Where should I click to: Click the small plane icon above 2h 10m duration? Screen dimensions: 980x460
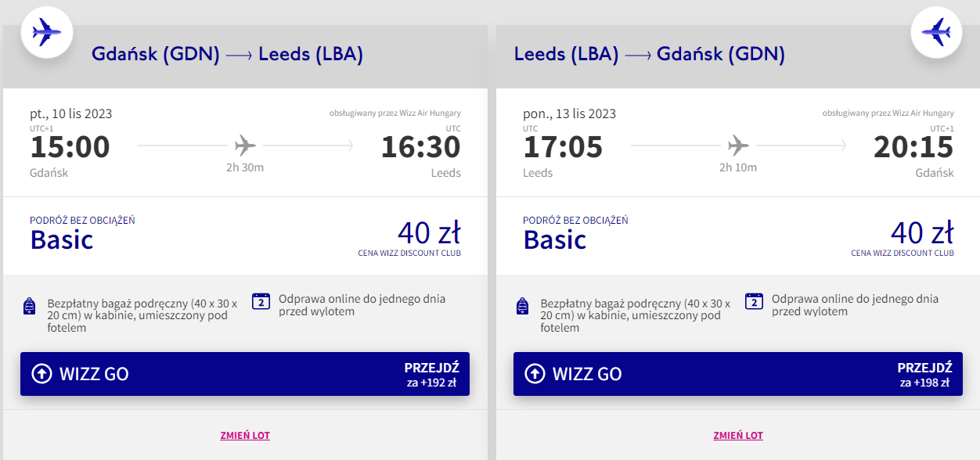738,145
